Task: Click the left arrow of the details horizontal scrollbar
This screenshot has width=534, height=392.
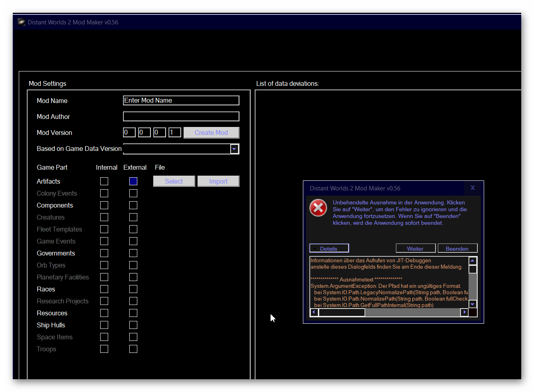Action: pyautogui.click(x=314, y=312)
